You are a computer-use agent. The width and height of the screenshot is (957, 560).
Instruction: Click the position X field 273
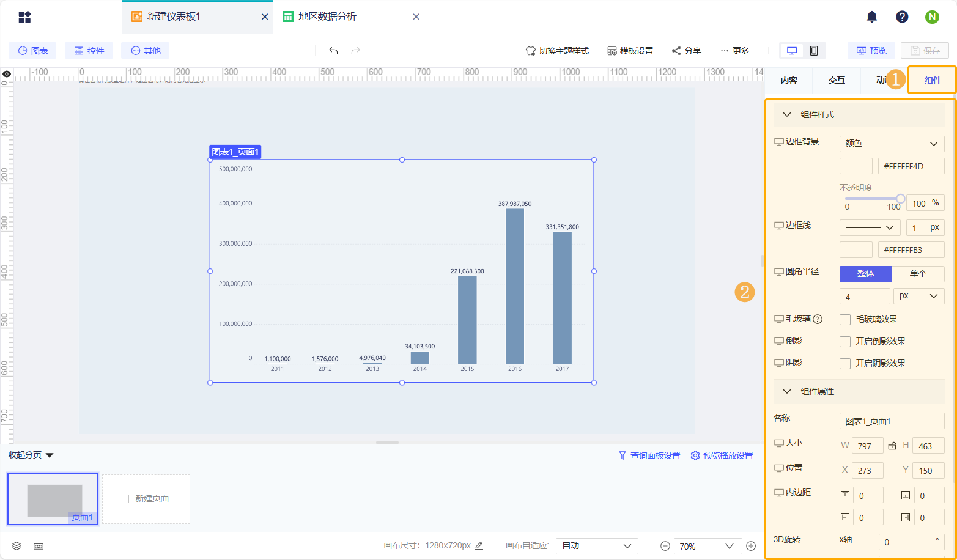(x=867, y=470)
